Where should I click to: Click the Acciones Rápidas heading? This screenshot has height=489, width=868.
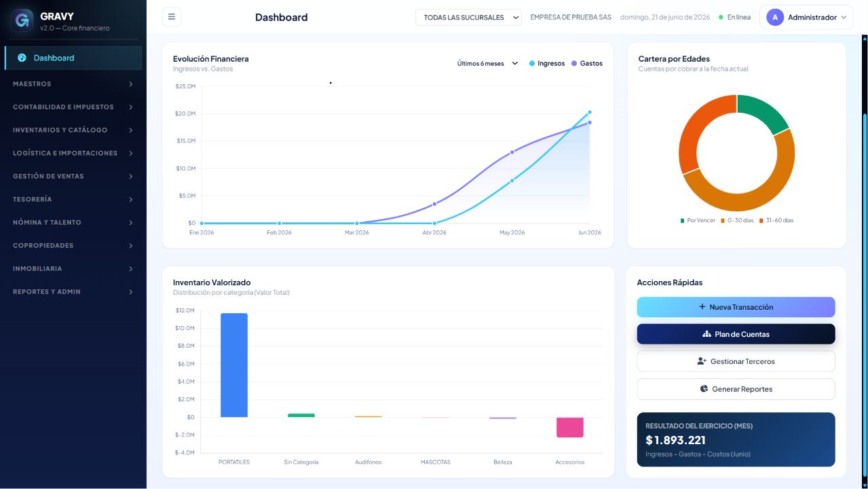[x=670, y=282]
